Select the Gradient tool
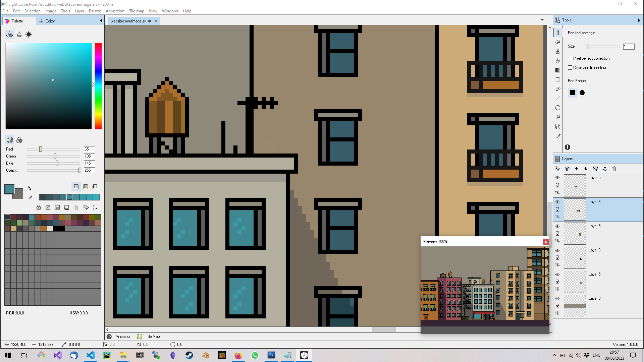This screenshot has height=362, width=644. [x=558, y=70]
